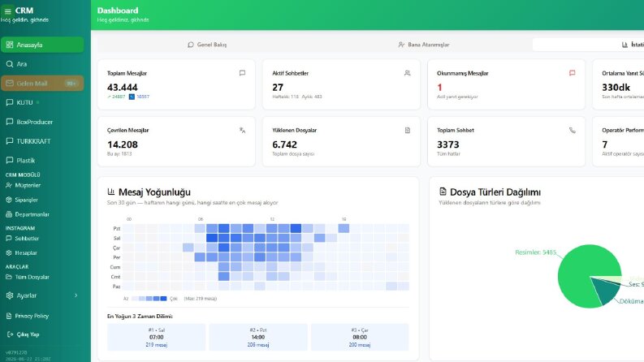Image resolution: width=644 pixels, height=362 pixels.
Task: Select the BoxProducer channel
Action: tap(42, 122)
